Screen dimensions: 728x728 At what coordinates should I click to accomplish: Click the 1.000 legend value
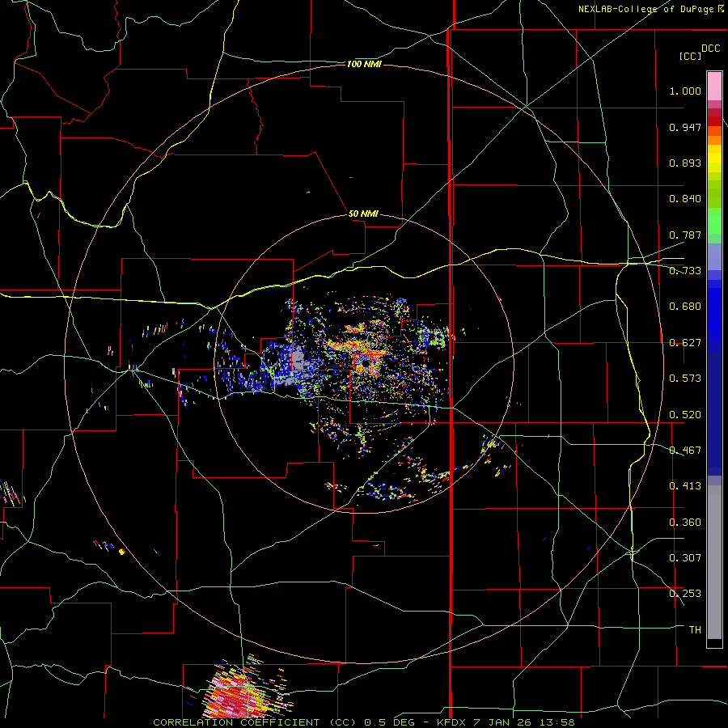pos(685,91)
